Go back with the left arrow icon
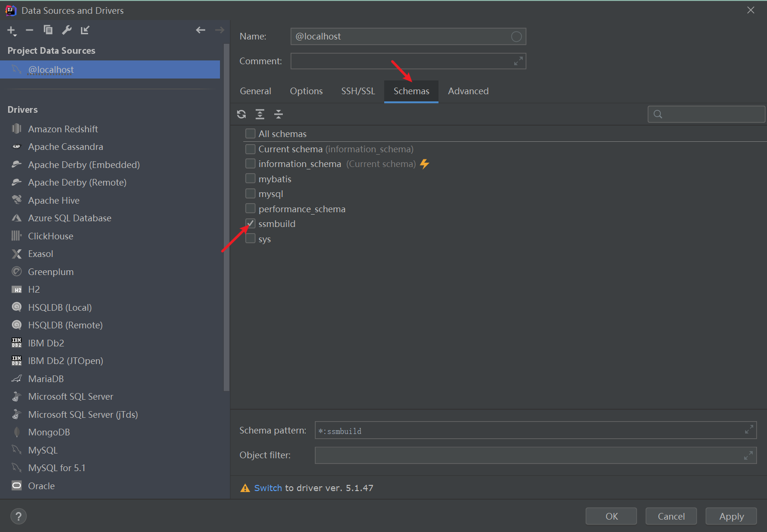 tap(200, 30)
